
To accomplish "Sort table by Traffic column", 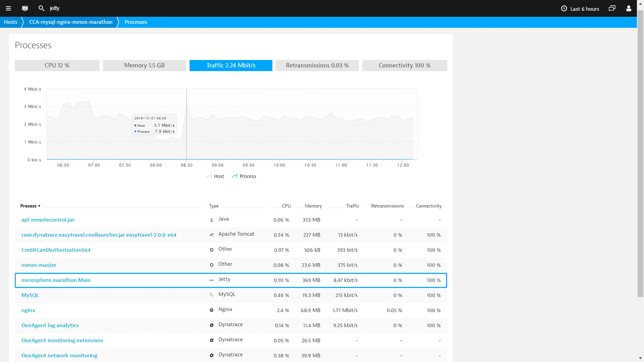I will pos(353,206).
